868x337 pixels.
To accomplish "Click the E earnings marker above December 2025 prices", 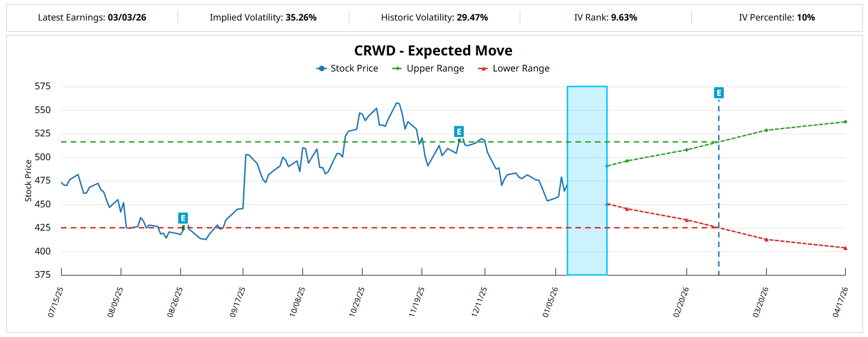I will click(459, 131).
